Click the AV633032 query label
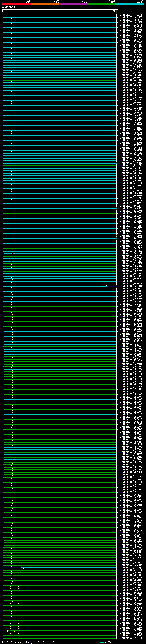The image size is (146, 644). pos(8,8)
